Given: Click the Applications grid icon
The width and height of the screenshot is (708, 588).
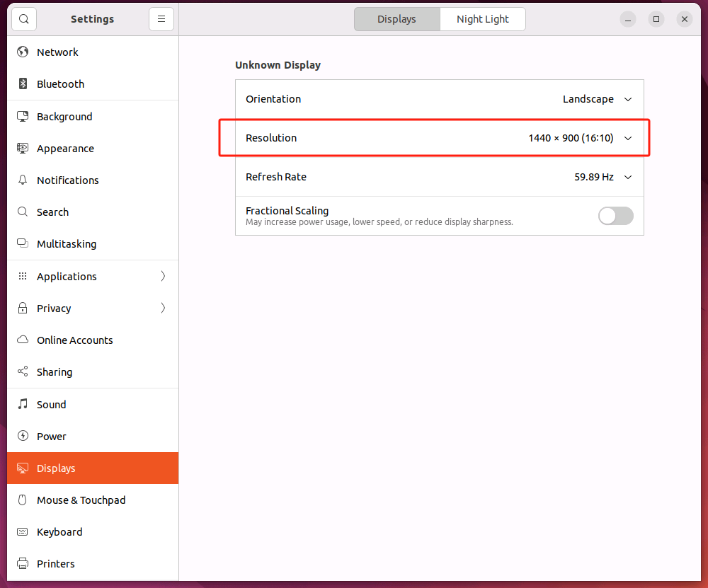Looking at the screenshot, I should click(x=23, y=276).
